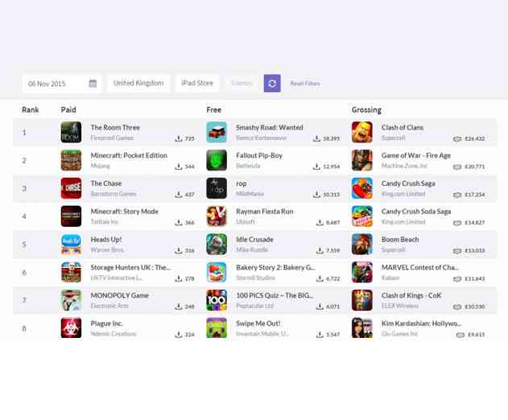Image resolution: width=508 pixels, height=420 pixels.
Task: Click 100 PICS Quiz app icon
Action: click(x=217, y=300)
